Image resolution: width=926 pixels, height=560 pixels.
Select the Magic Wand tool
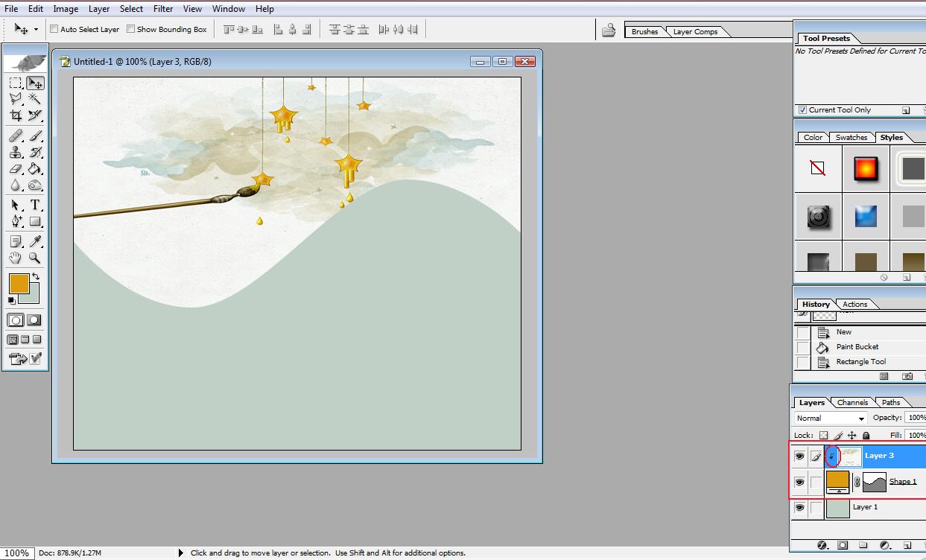(35, 99)
